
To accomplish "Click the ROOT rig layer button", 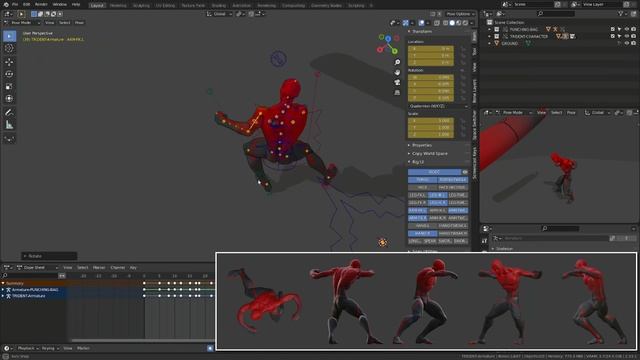I will coord(434,172).
